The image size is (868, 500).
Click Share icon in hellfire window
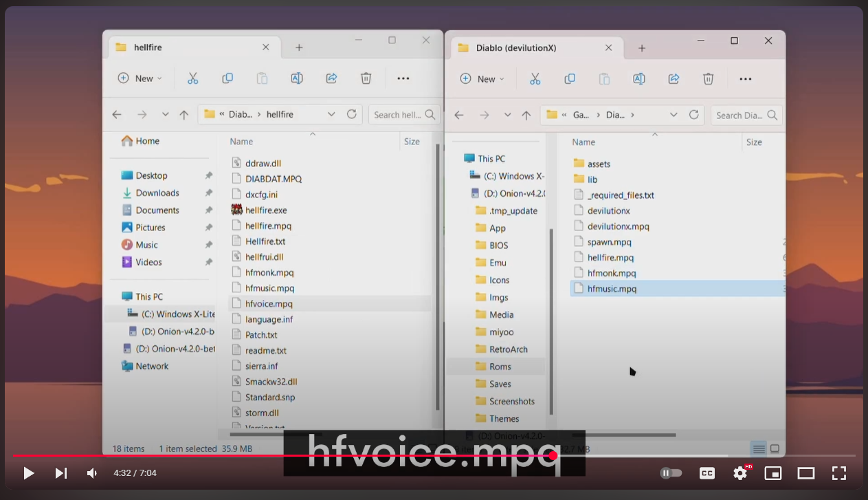(x=331, y=78)
